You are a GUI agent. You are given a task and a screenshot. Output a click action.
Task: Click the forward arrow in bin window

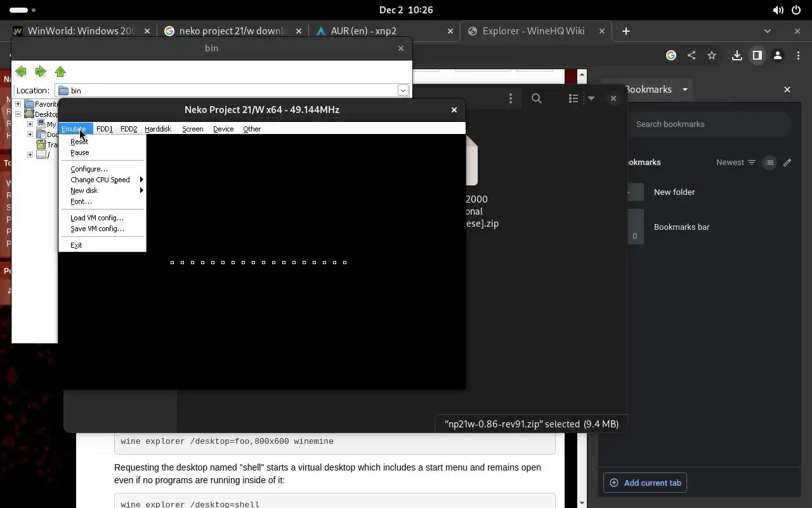coord(41,72)
